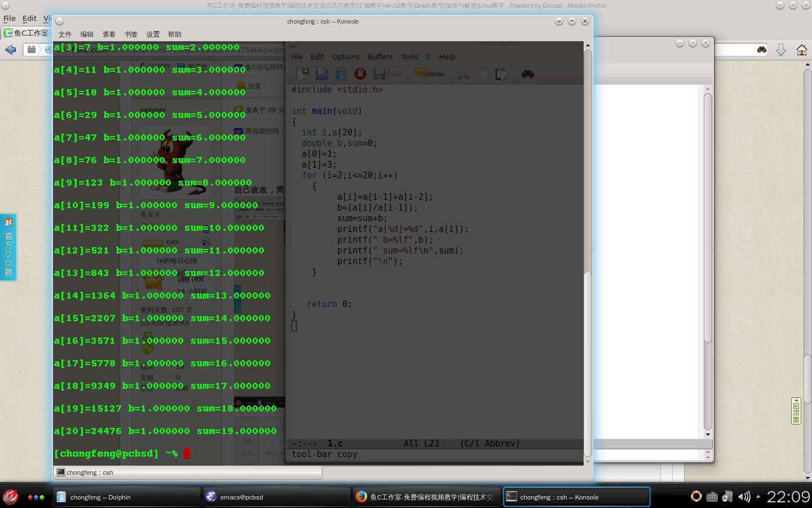Open the Konsole 文件 menu
This screenshot has height=508, width=812.
pos(65,34)
